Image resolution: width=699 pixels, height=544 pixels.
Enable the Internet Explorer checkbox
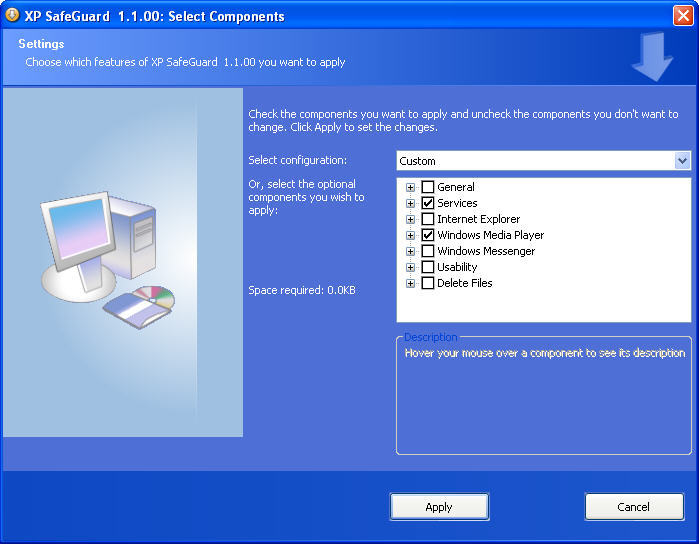(x=428, y=219)
